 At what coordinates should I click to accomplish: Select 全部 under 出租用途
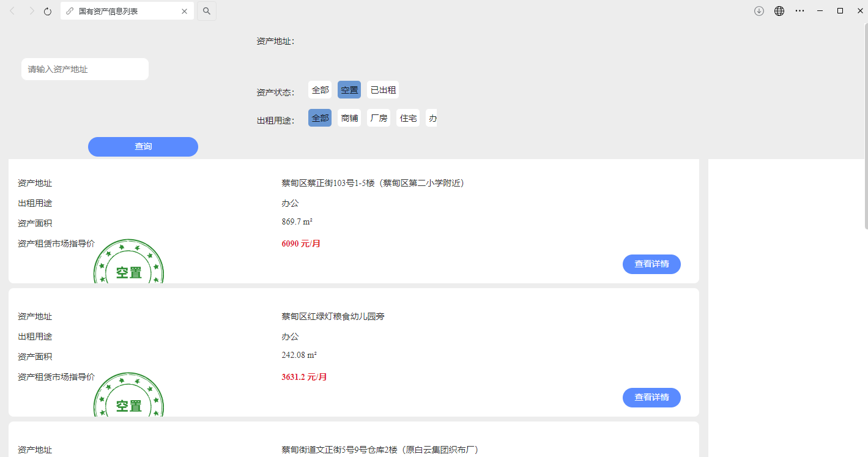(x=320, y=118)
